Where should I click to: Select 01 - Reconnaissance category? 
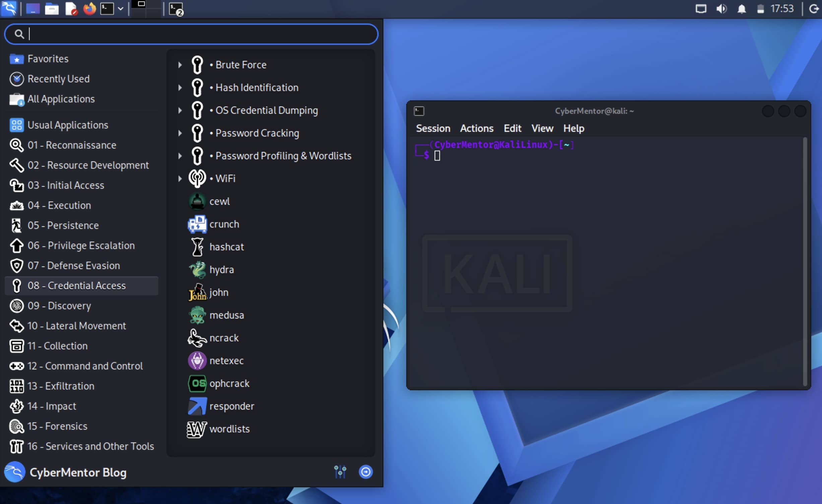[x=81, y=145]
